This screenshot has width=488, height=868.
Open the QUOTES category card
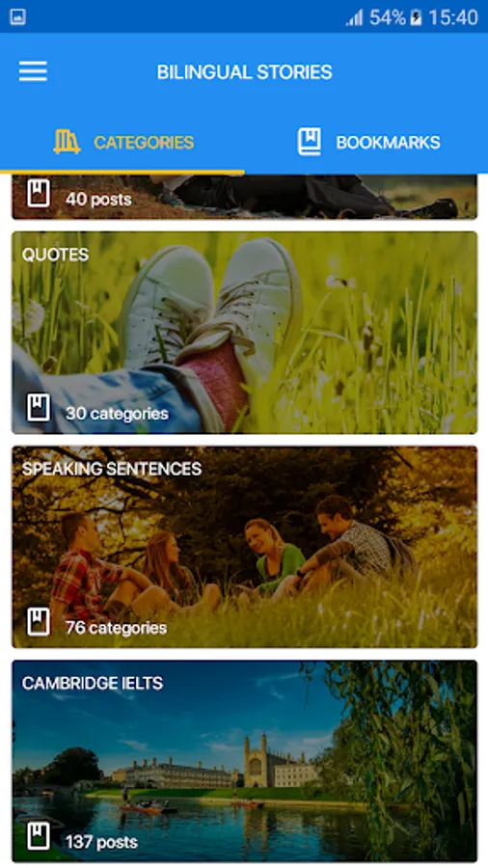(x=244, y=333)
